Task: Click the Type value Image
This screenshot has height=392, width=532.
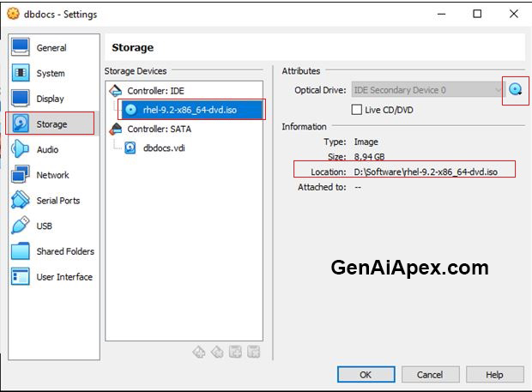Action: coord(366,142)
